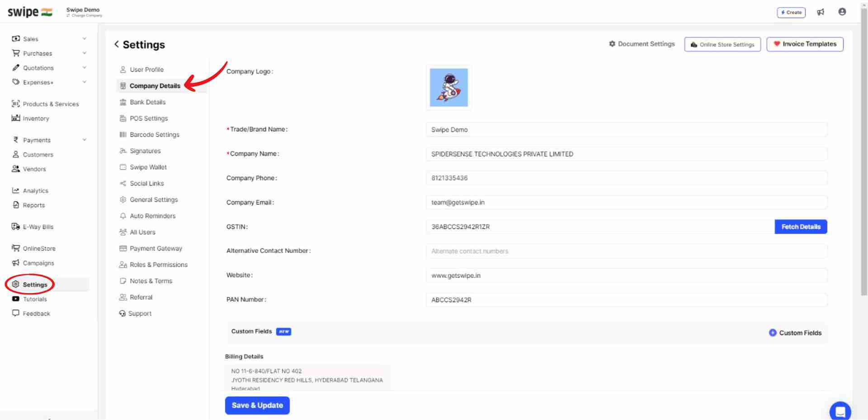868x420 pixels.
Task: Click the Document Settings gear icon
Action: pos(612,44)
